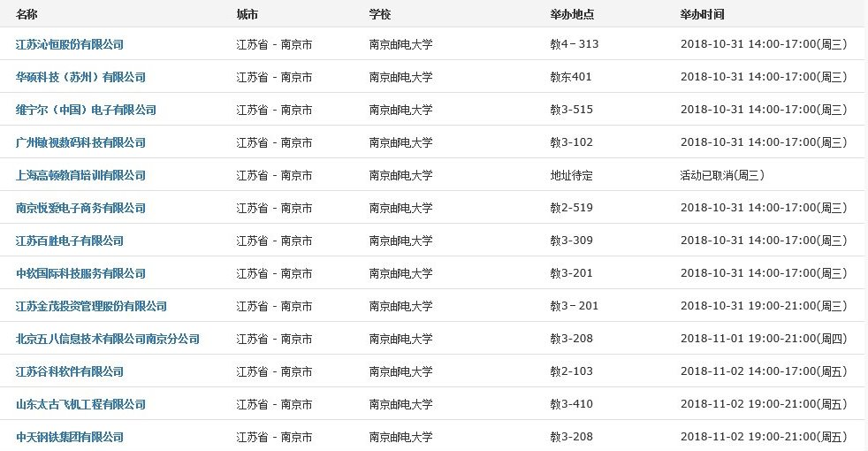Click 北京五八信息技术有限公司南京分公司 link
Viewport: 868px width, 451px height.
[x=108, y=339]
